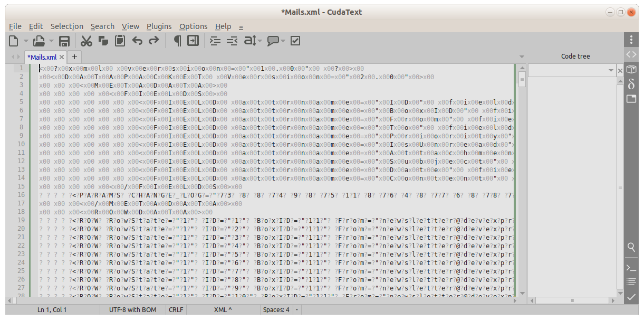Open sidebar three-dot menu
This screenshot has width=644, height=320.
pos(631,40)
